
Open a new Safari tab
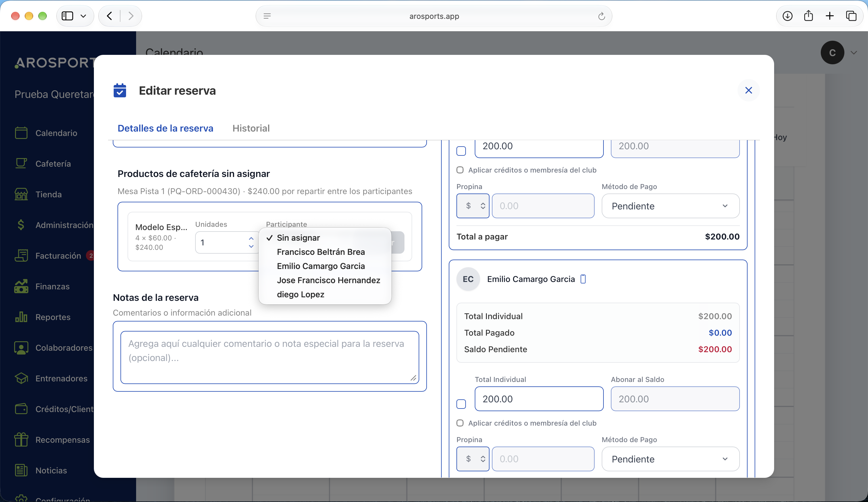coord(829,16)
